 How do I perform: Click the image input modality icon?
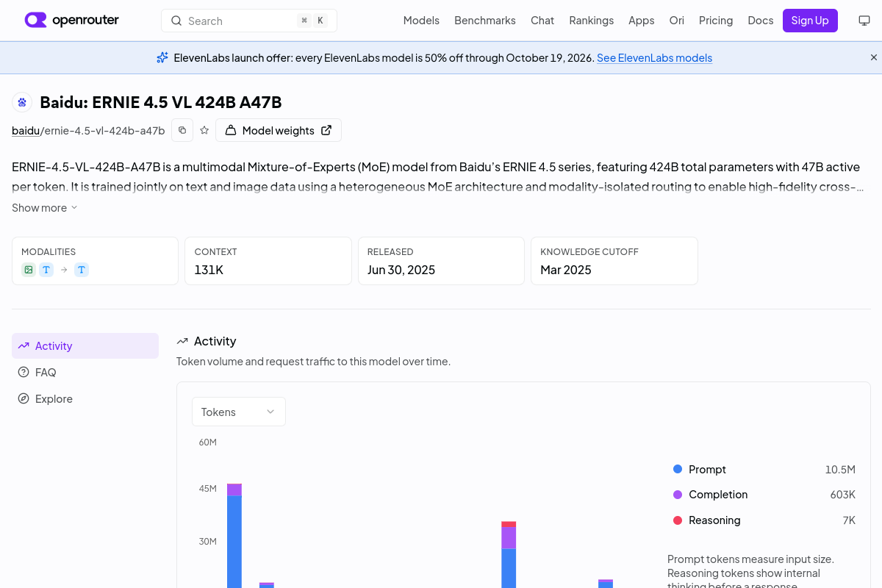29,270
